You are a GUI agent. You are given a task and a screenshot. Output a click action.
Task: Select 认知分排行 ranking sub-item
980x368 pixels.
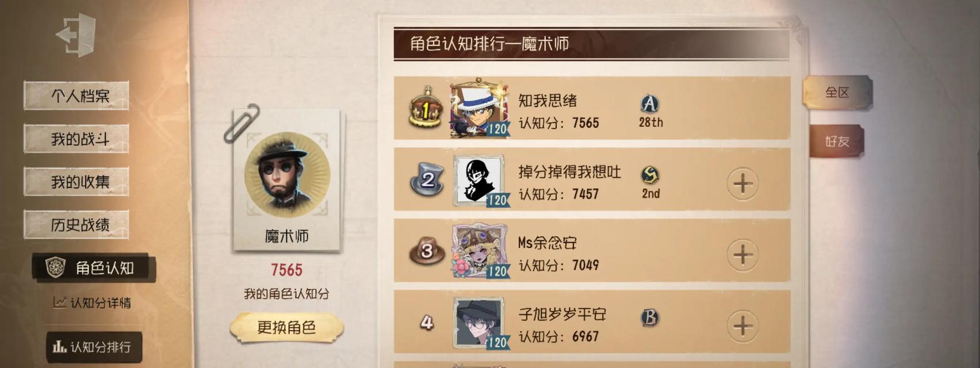94,347
